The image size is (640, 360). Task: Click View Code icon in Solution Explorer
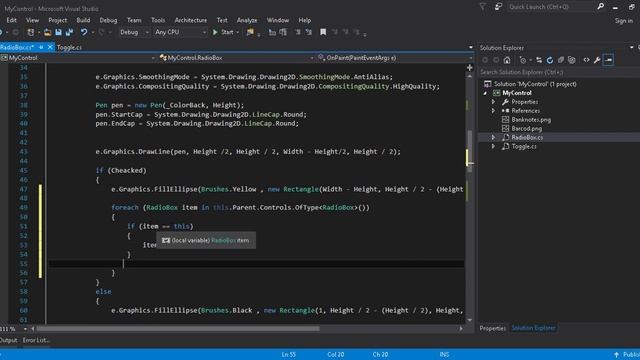coord(587,60)
